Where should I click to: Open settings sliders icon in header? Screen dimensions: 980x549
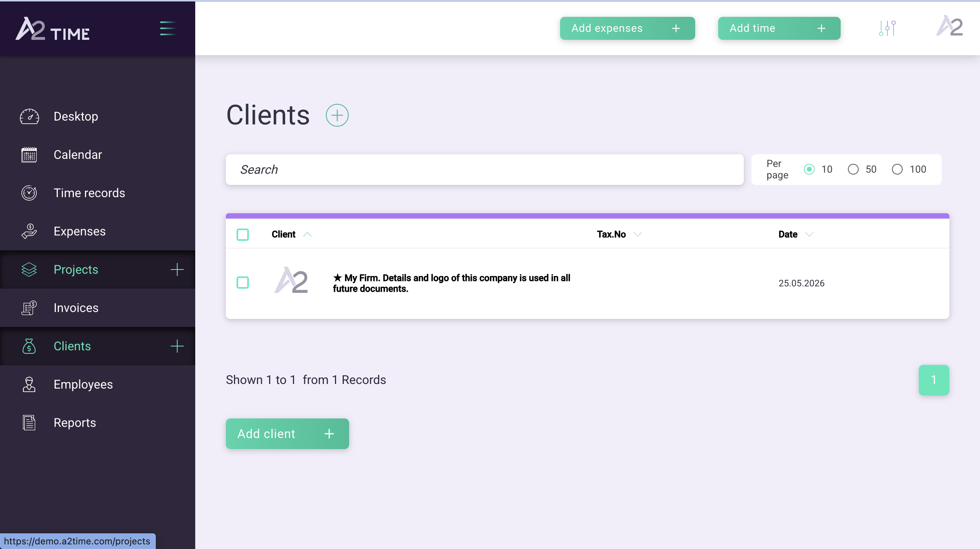point(887,28)
